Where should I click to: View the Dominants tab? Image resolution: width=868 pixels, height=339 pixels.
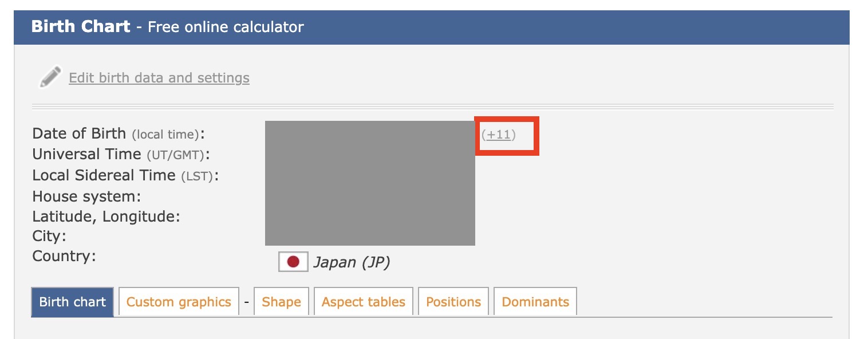coord(535,302)
